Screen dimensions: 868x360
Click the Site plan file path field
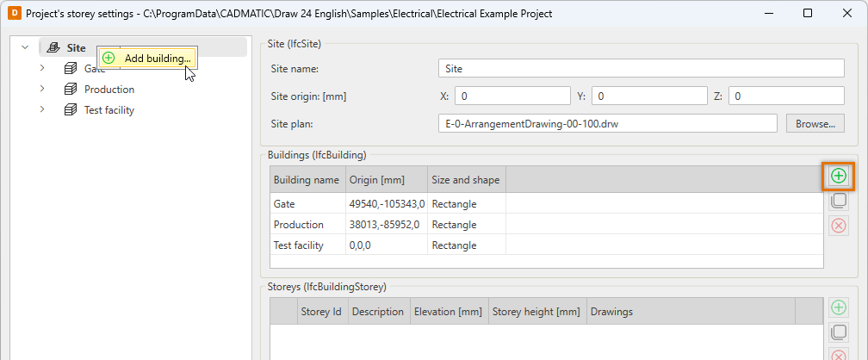pyautogui.click(x=607, y=123)
